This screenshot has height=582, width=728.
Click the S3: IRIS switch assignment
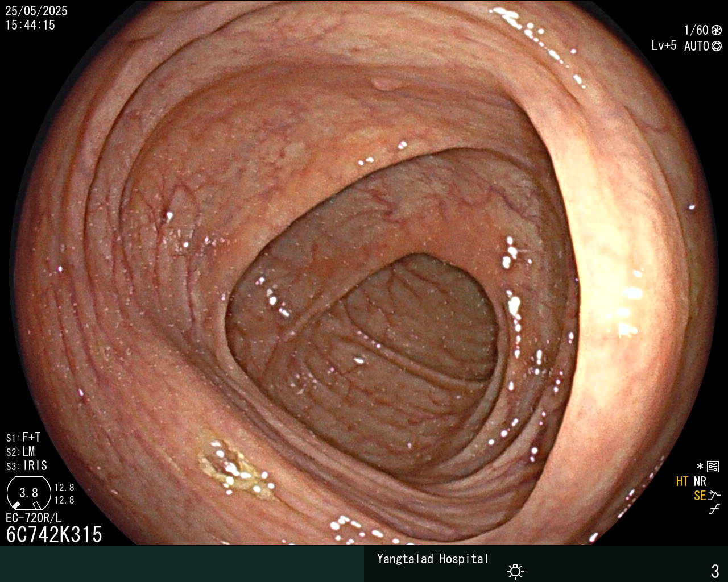click(27, 466)
